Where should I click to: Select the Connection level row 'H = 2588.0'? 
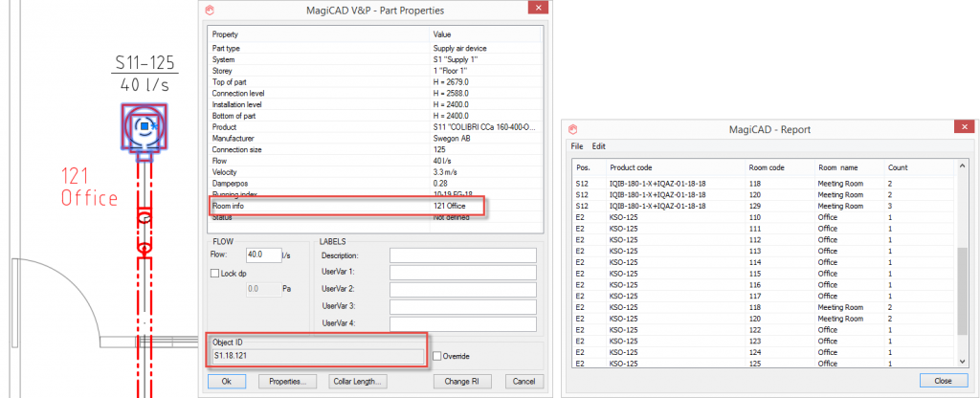(x=375, y=93)
